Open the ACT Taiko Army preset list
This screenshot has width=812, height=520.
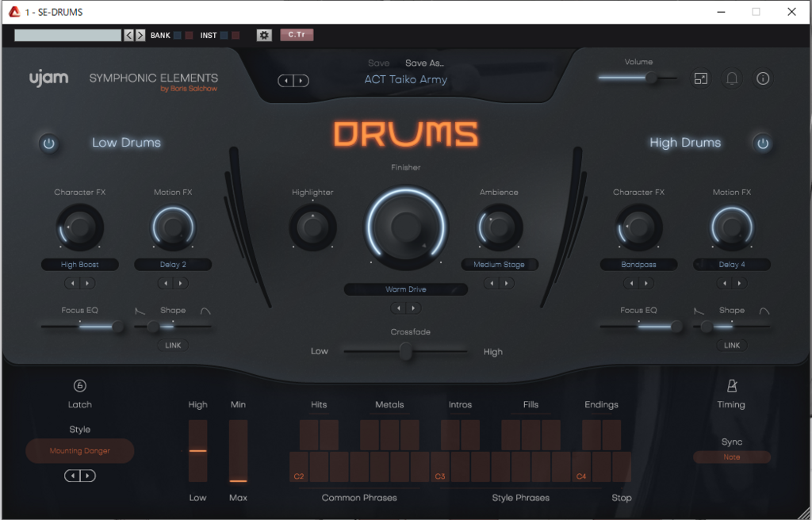[x=405, y=80]
